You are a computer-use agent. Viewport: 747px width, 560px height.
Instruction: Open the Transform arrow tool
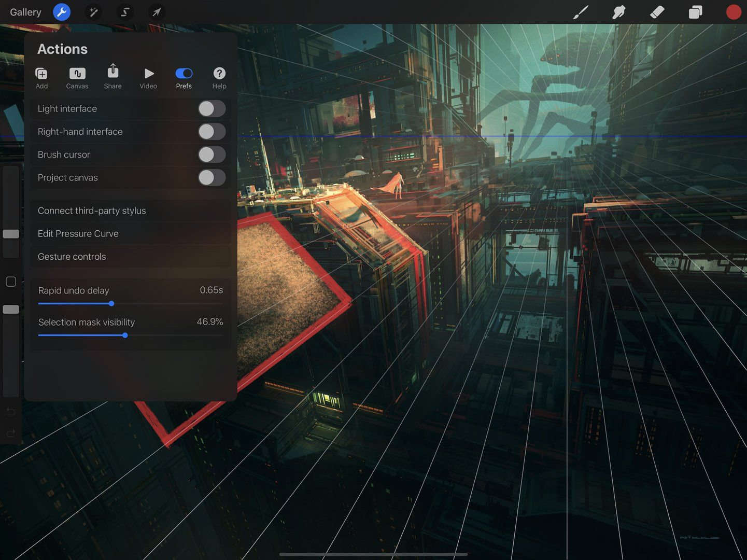tap(157, 12)
